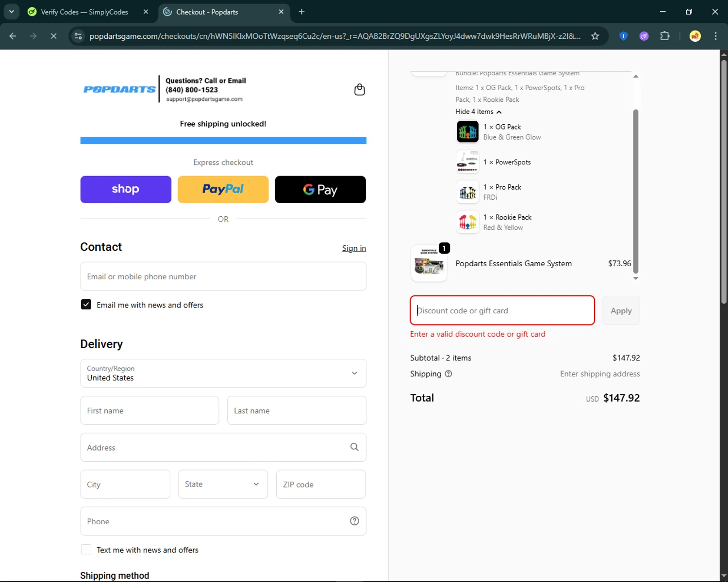This screenshot has width=728, height=582.
Task: Pay with the Shop Pay button
Action: point(126,189)
